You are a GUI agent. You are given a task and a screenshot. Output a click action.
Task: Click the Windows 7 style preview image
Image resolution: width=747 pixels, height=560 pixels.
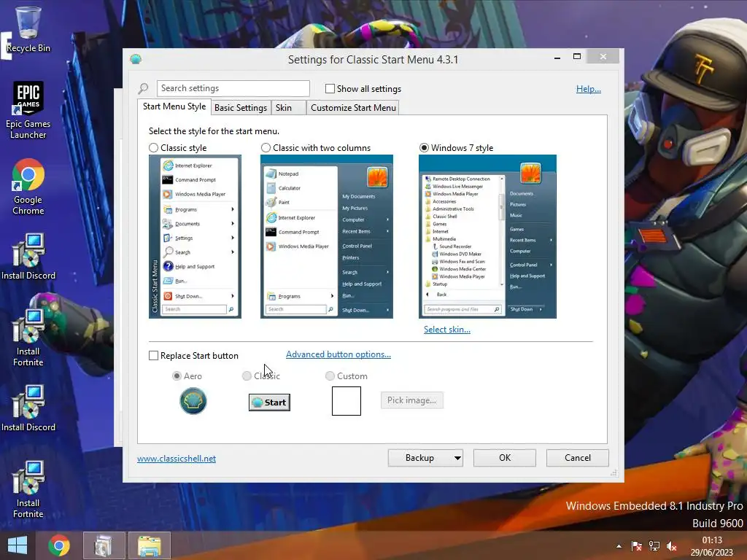(x=487, y=237)
